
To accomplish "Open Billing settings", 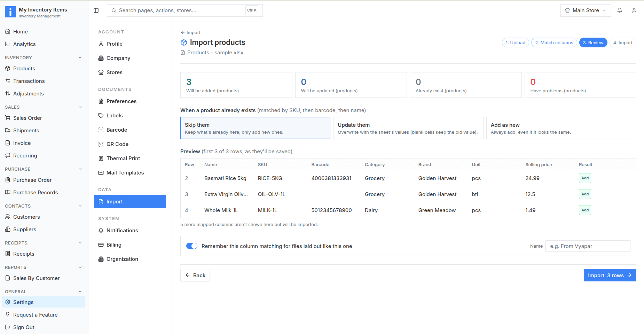I will click(130, 244).
